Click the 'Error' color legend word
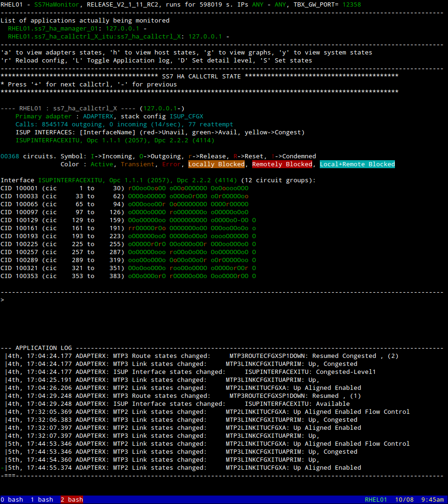 pyautogui.click(x=171, y=164)
